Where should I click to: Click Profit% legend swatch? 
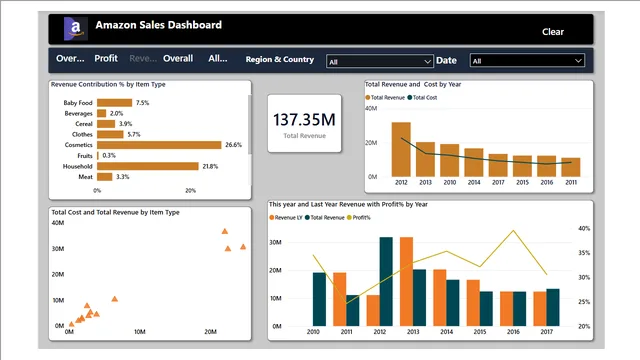349,218
